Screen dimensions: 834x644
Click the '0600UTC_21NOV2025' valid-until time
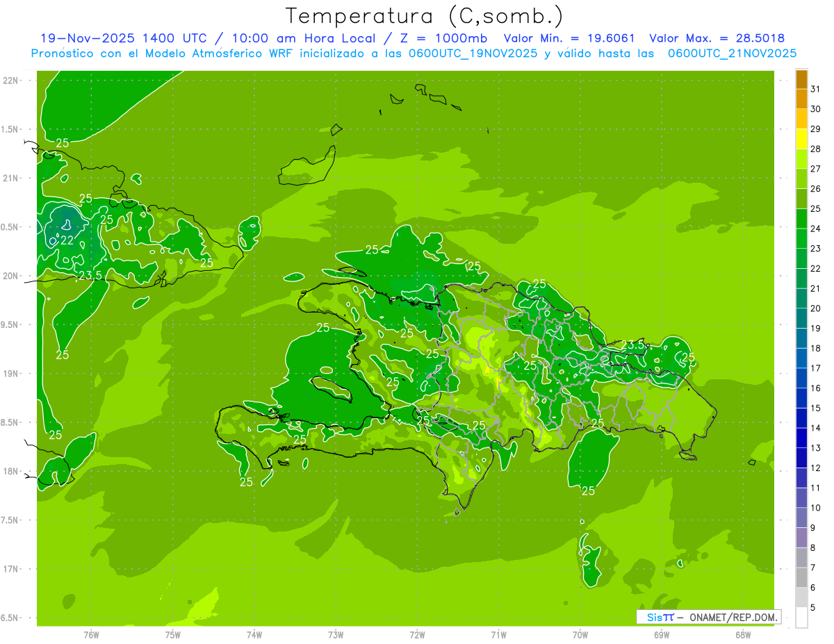tap(733, 53)
